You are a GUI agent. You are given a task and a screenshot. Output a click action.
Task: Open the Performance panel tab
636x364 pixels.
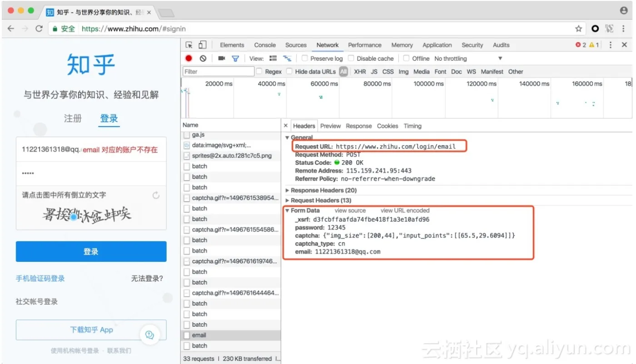click(x=365, y=45)
